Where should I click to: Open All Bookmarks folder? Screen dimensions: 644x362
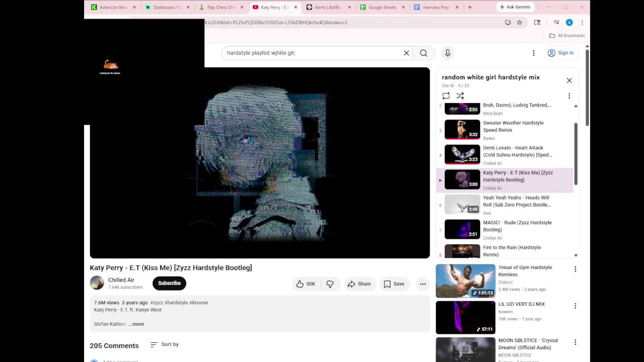[567, 36]
